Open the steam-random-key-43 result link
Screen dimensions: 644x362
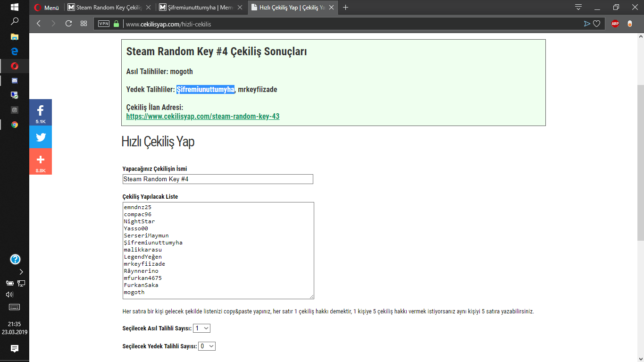click(203, 116)
